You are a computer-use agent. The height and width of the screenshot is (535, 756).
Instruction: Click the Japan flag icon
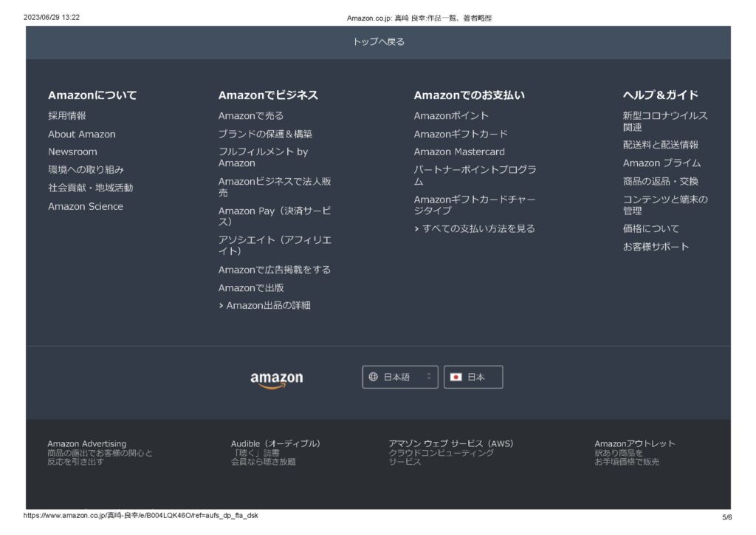[x=456, y=377]
